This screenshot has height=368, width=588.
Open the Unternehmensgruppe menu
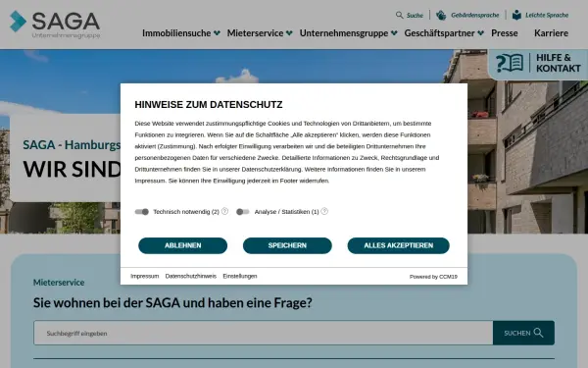point(344,33)
